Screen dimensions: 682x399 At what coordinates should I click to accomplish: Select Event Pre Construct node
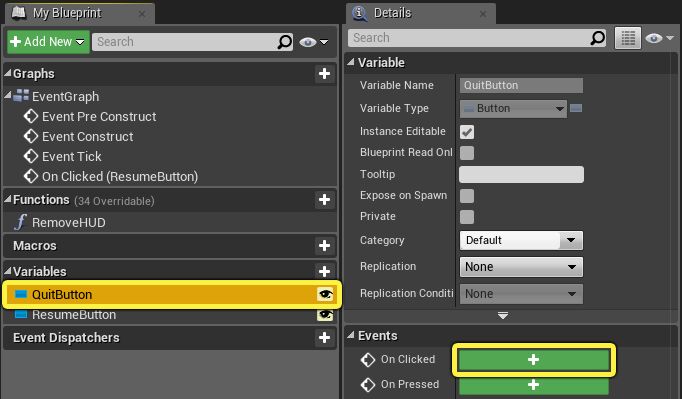99,117
